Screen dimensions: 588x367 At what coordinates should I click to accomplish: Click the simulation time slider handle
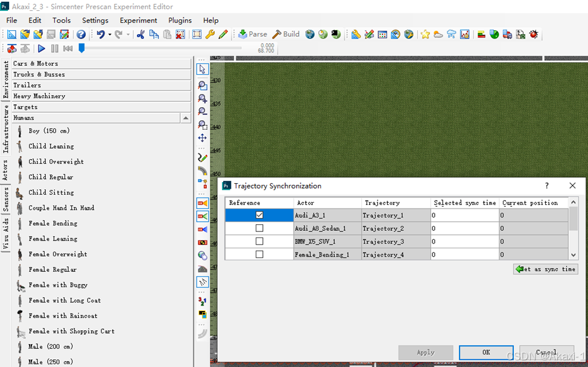(x=81, y=48)
